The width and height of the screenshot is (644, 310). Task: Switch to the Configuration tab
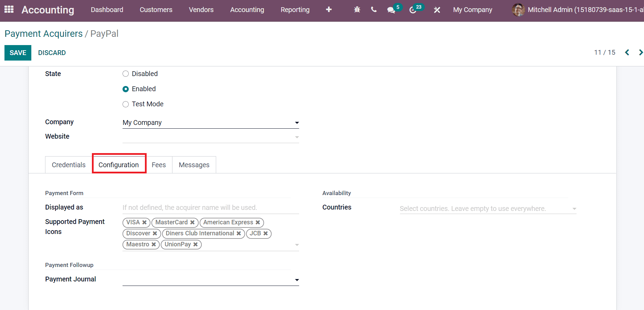coord(119,165)
